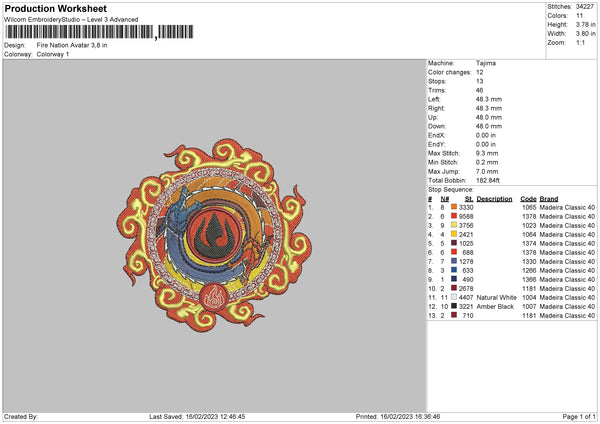Click the Fire Nation embroidery design preview
This screenshot has height=424, width=600.
(x=214, y=235)
